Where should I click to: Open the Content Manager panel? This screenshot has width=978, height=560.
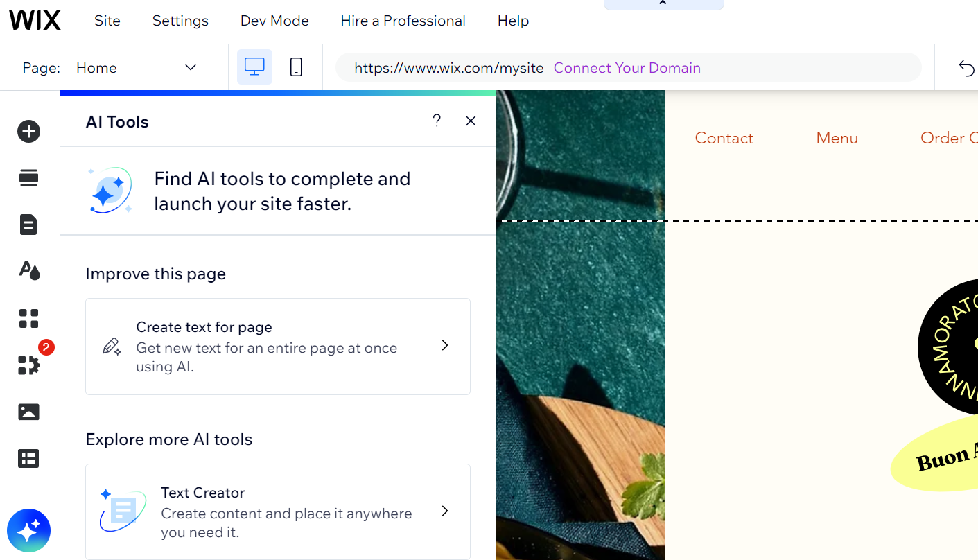pyautogui.click(x=28, y=458)
